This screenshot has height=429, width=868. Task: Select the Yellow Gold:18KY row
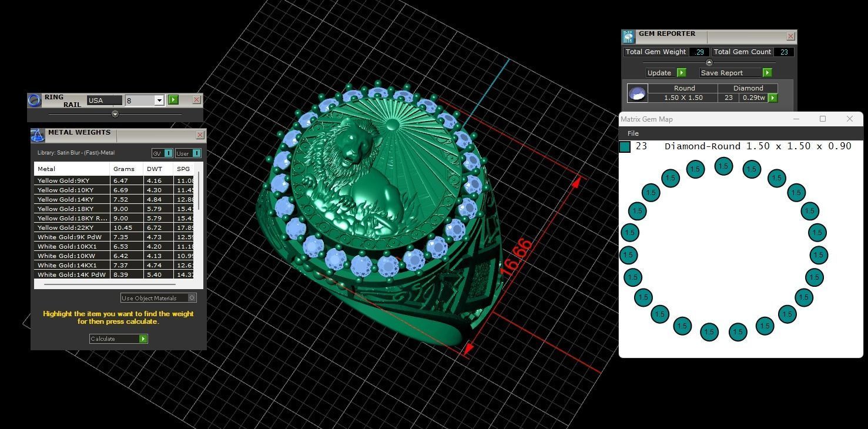(x=114, y=209)
